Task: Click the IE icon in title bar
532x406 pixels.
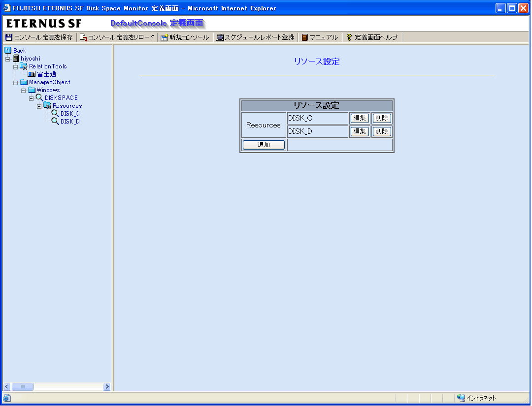Action: (7, 8)
